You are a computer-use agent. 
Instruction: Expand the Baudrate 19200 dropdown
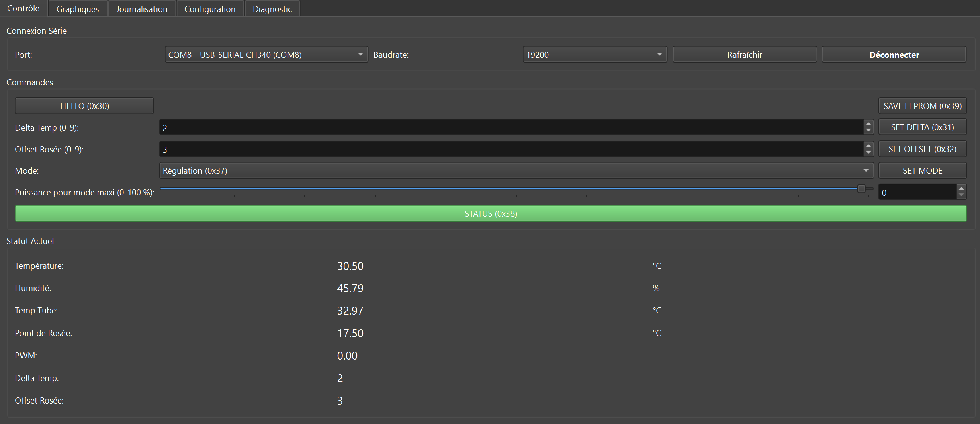(x=595, y=55)
